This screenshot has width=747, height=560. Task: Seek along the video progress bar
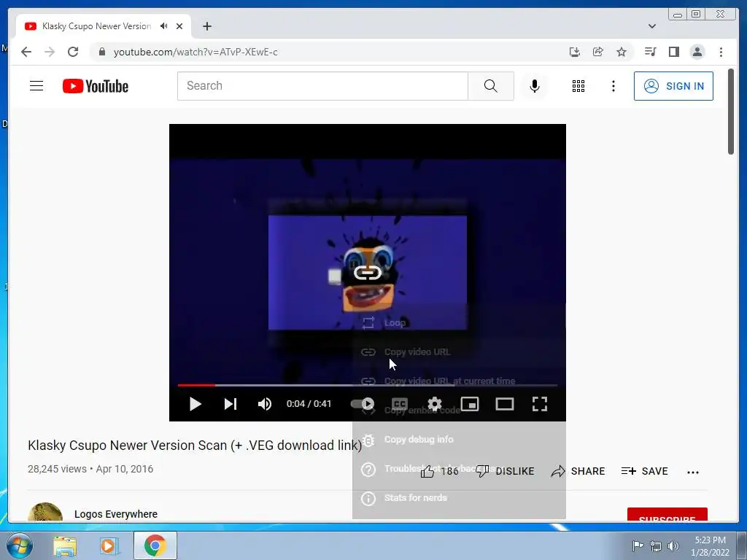pos(368,385)
